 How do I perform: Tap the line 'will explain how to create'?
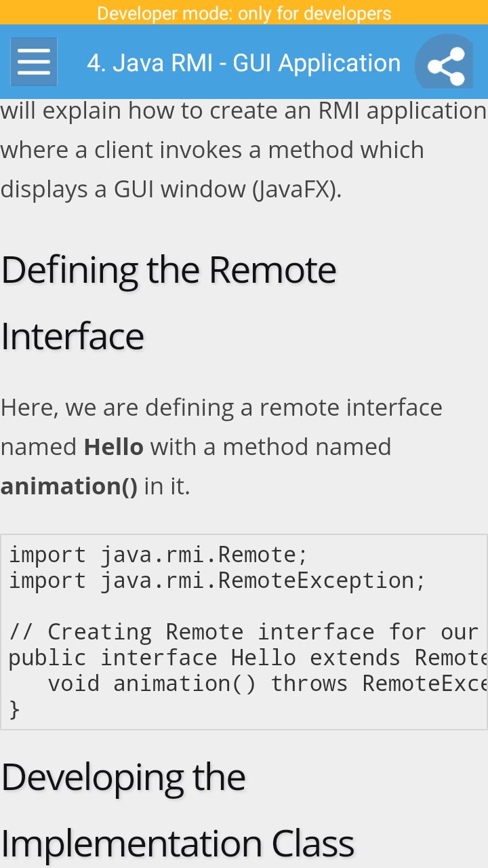coord(244,111)
